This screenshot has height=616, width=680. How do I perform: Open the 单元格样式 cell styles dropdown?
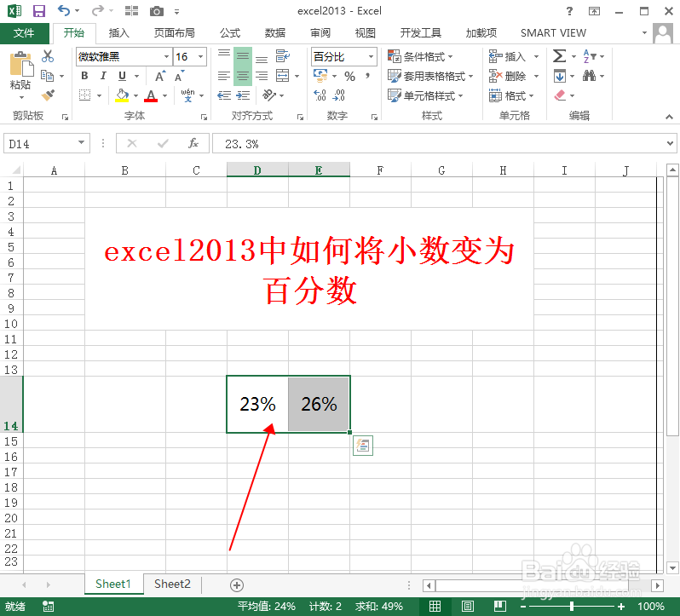point(425,95)
